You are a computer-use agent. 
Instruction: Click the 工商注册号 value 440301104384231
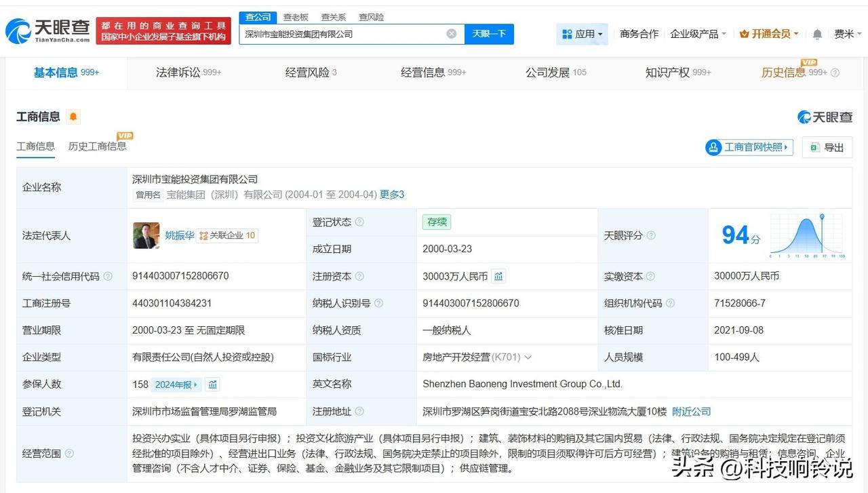click(x=172, y=303)
